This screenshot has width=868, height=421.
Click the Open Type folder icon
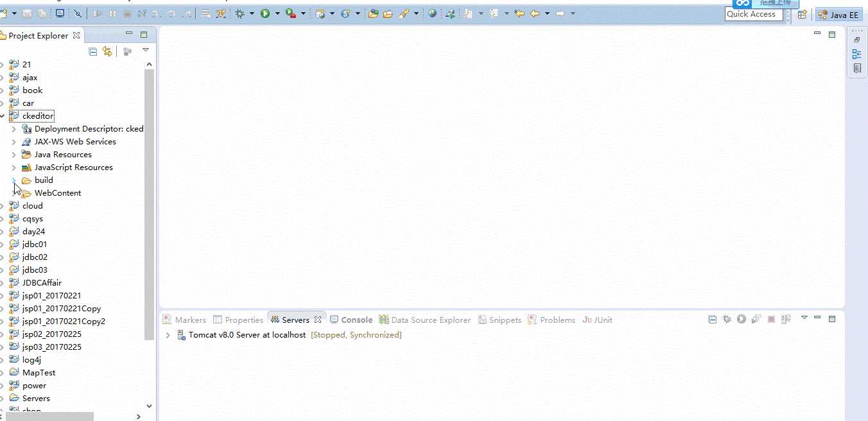click(373, 13)
